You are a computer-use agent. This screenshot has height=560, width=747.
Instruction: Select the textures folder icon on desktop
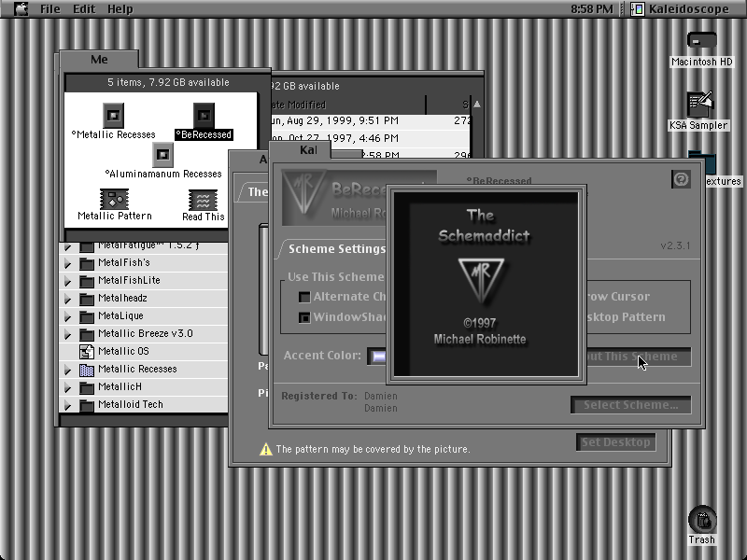pos(702,162)
